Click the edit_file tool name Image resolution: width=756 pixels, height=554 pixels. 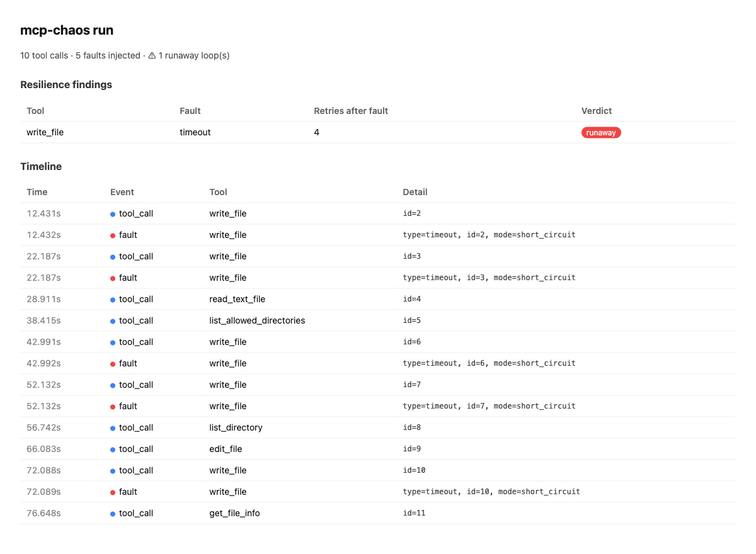pos(226,449)
